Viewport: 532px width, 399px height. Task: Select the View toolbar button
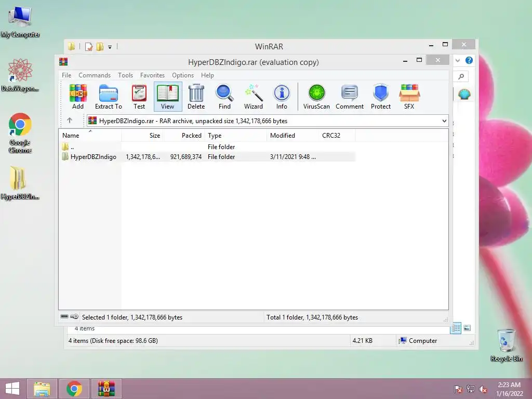(x=168, y=97)
